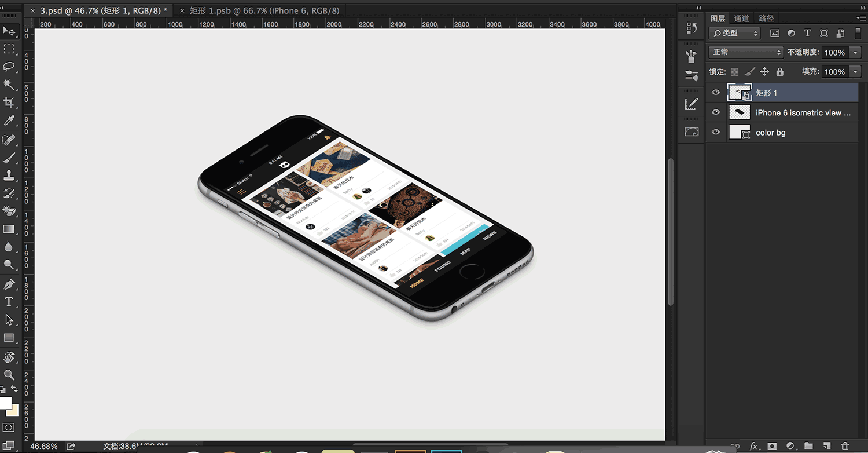The width and height of the screenshot is (868, 453).
Task: Switch to the 路径 tab
Action: point(766,19)
